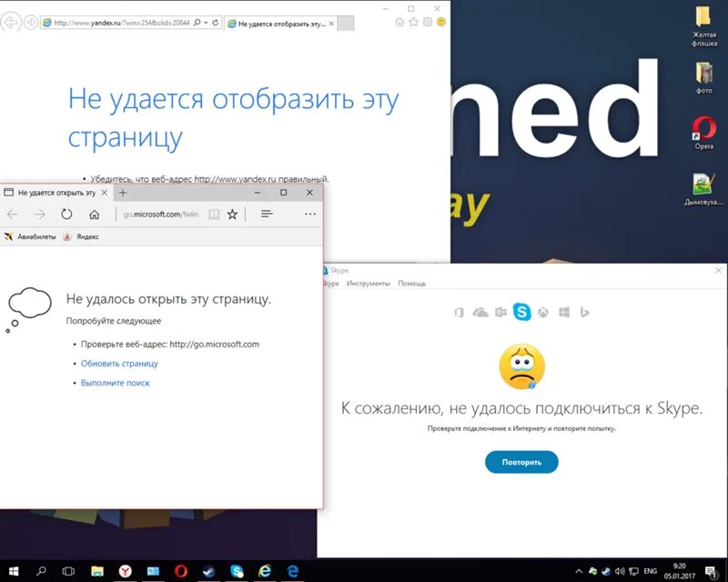This screenshot has height=582, width=728.
Task: Open a new blank tab in Internet Explorer
Action: (346, 24)
